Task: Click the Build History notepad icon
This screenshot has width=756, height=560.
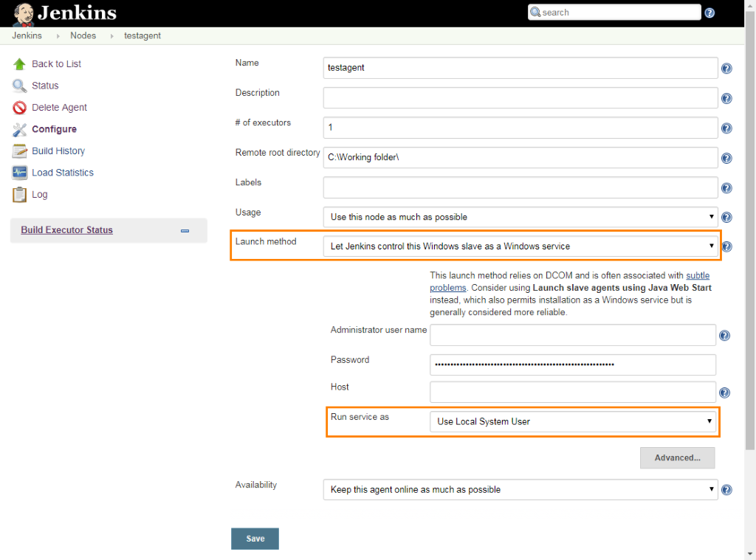Action: (19, 151)
